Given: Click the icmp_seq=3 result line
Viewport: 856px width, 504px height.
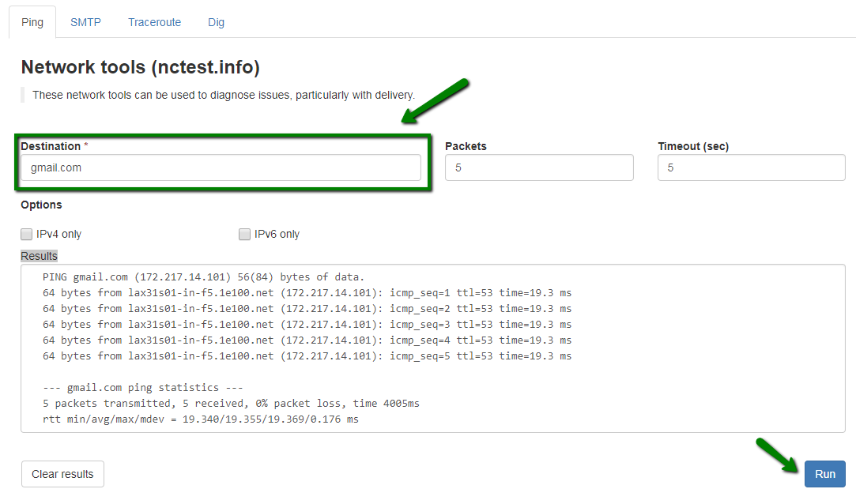Looking at the screenshot, I should tap(307, 325).
